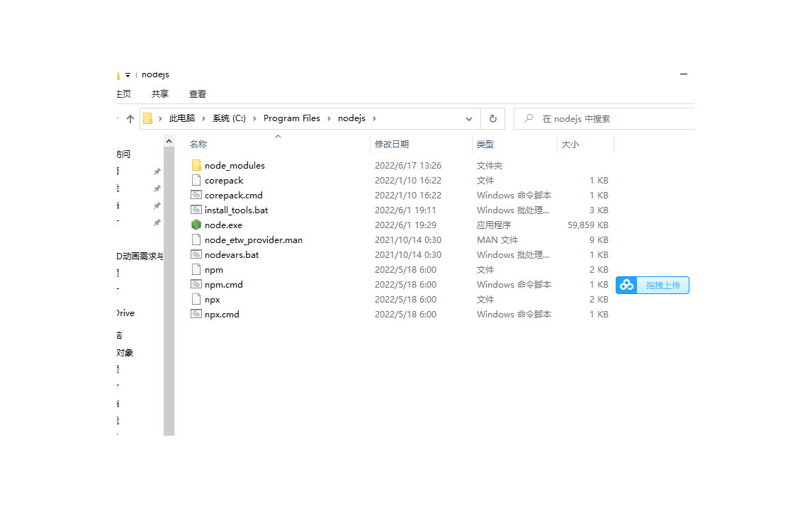Expand chevron after 系统 (C:) in path
The image size is (812, 508).
(x=254, y=118)
